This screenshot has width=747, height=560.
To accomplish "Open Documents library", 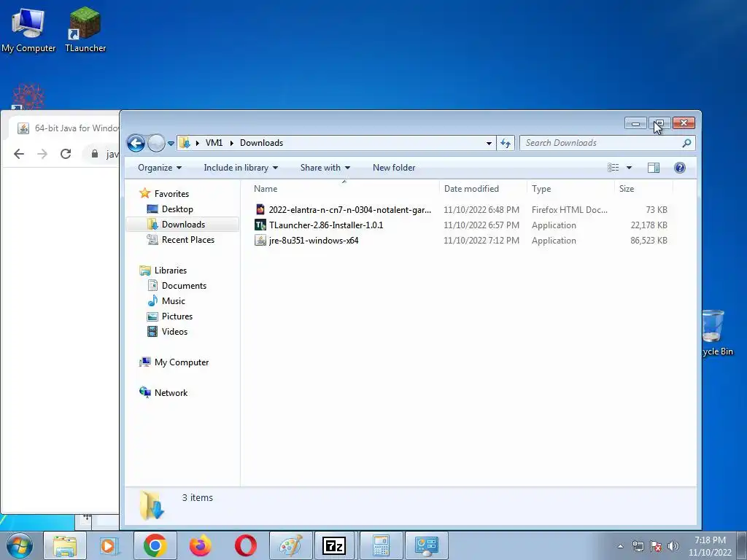I will pyautogui.click(x=184, y=285).
